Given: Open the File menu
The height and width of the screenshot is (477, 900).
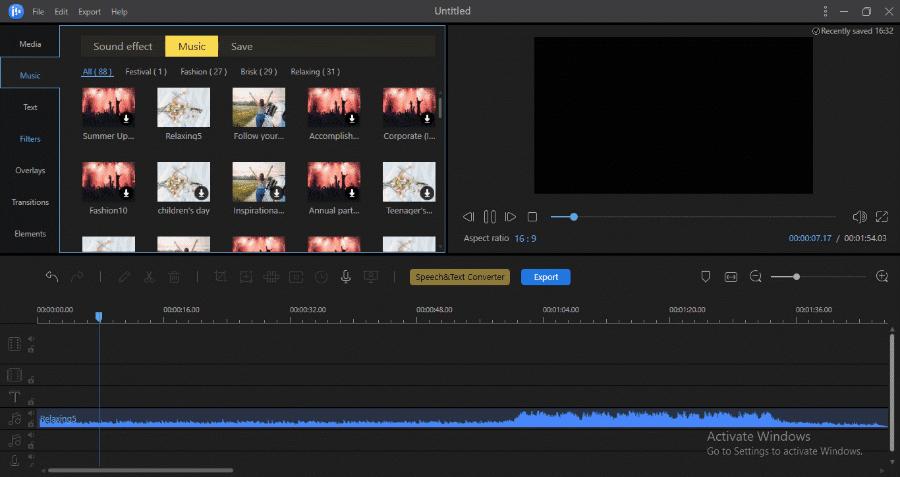Looking at the screenshot, I should [38, 11].
